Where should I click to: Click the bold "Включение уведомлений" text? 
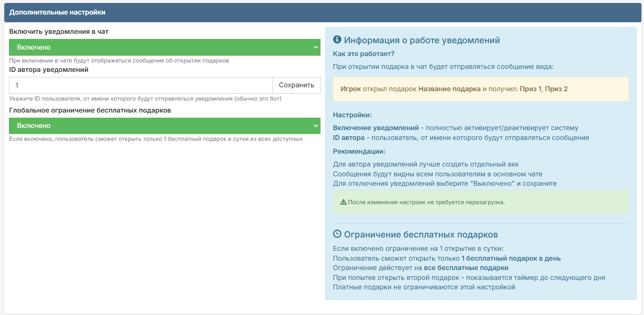376,128
